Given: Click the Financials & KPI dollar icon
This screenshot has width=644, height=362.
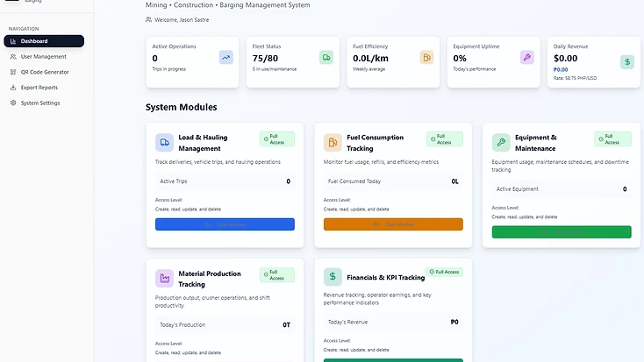Looking at the screenshot, I should 333,277.
